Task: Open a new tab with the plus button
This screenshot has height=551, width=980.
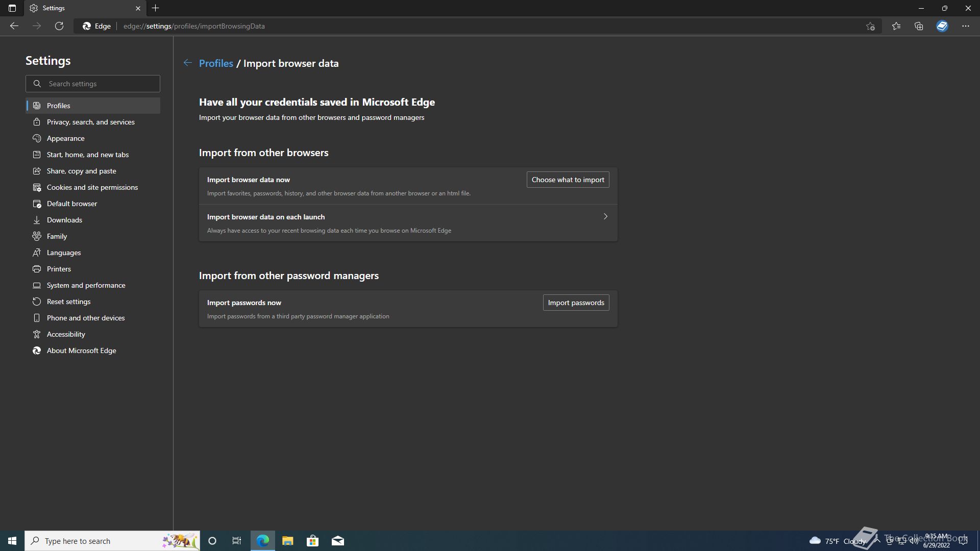Action: coord(156,8)
